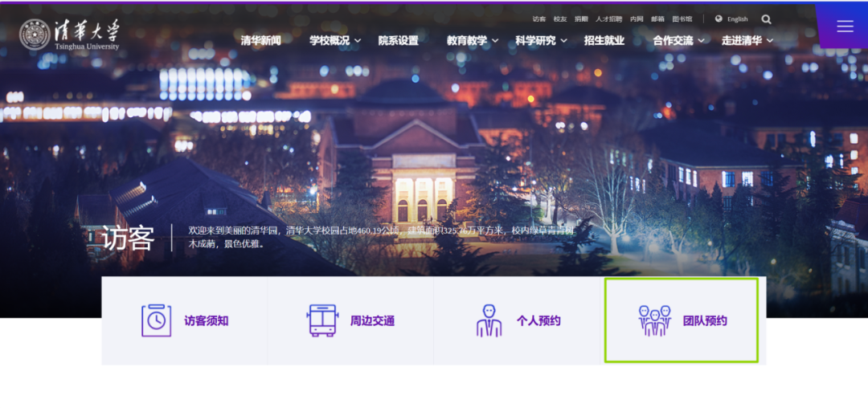Click the Tsinghua University logo
The height and width of the screenshot is (408, 868).
tap(69, 35)
